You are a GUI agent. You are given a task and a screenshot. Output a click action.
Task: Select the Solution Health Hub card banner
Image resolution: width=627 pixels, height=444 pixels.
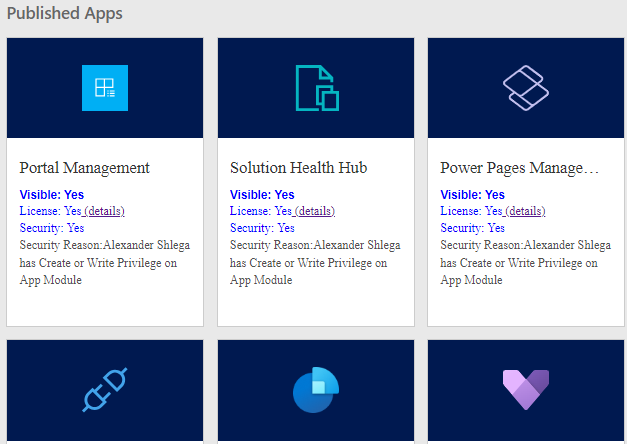pyautogui.click(x=316, y=88)
